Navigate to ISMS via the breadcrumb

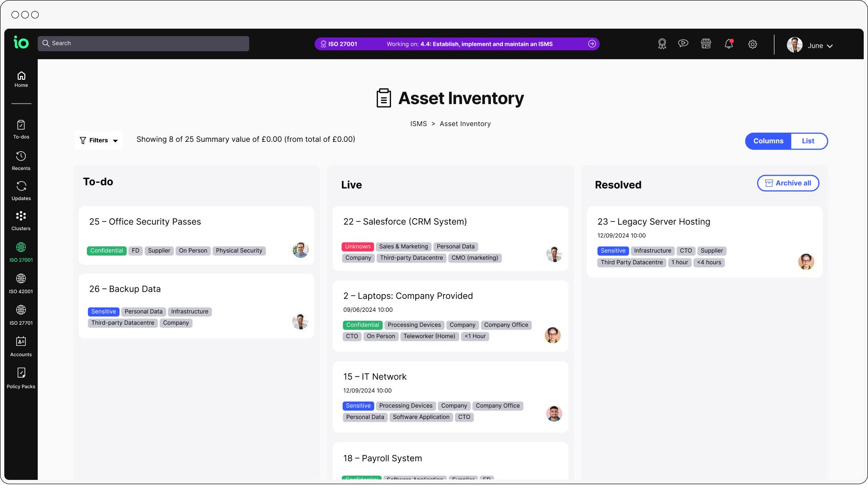tap(419, 124)
